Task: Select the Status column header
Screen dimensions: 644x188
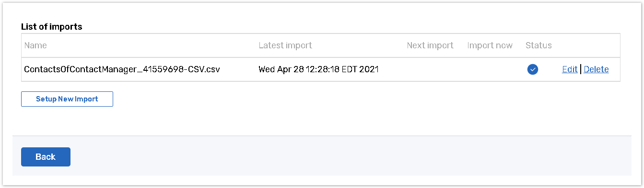Action: [x=539, y=45]
